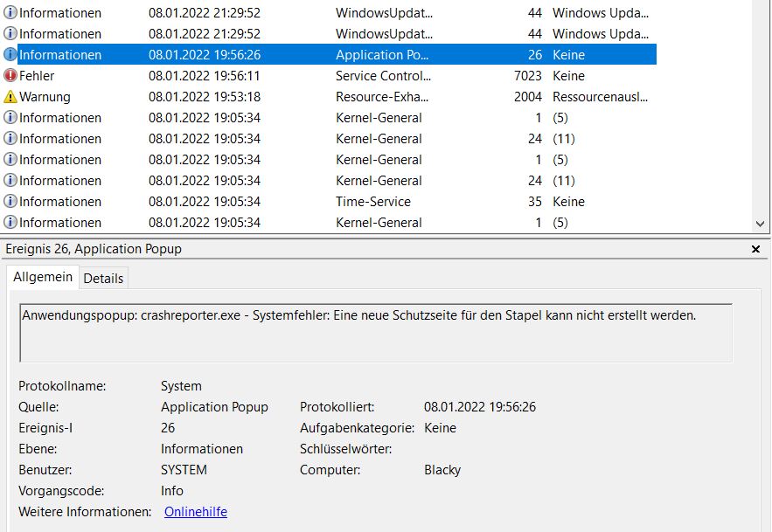Image resolution: width=772 pixels, height=532 pixels.
Task: Click info icon of first Kernel-General row
Action: pos(10,118)
